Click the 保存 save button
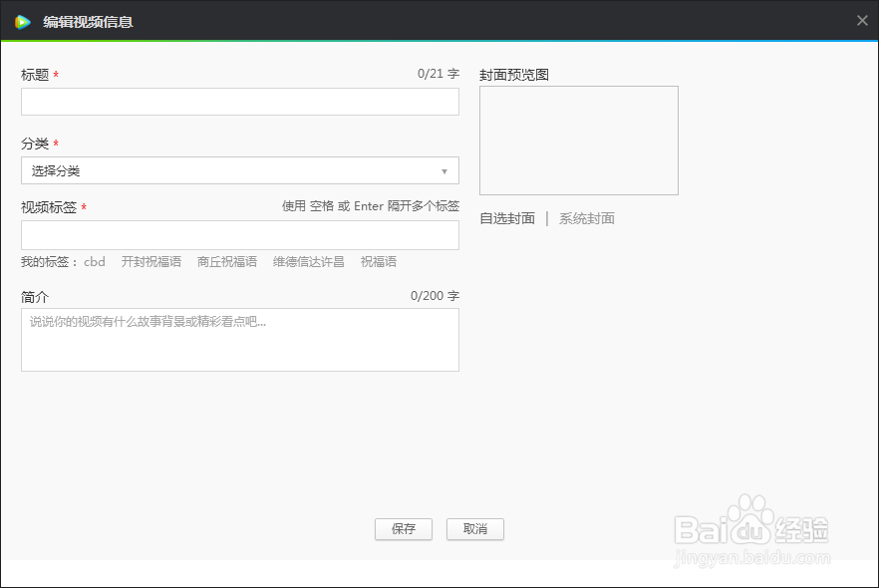The image size is (879, 588). point(403,529)
